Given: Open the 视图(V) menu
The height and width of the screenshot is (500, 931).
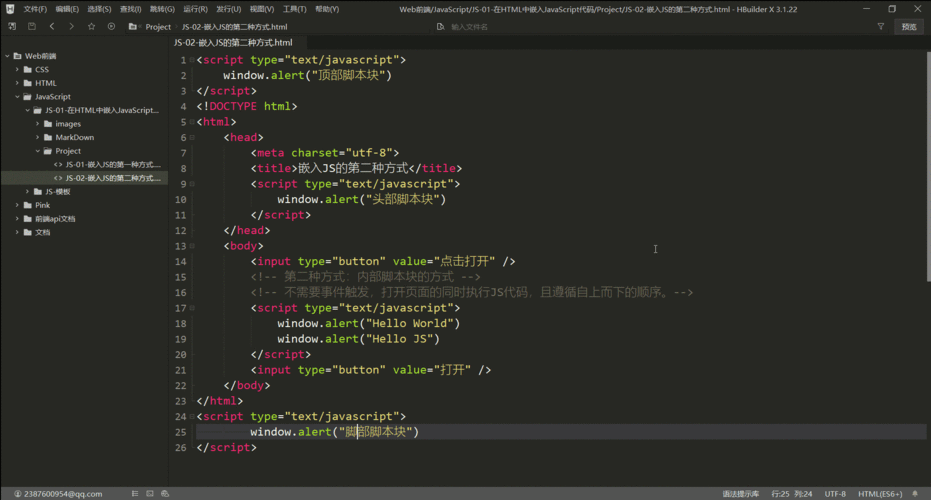Looking at the screenshot, I should click(x=262, y=9).
